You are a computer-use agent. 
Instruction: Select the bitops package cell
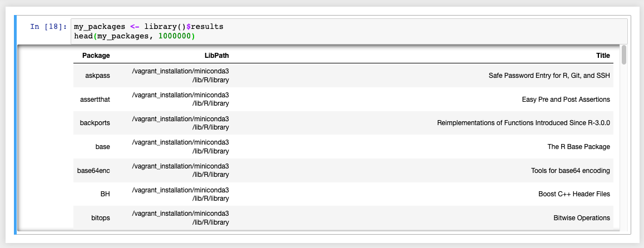click(101, 217)
